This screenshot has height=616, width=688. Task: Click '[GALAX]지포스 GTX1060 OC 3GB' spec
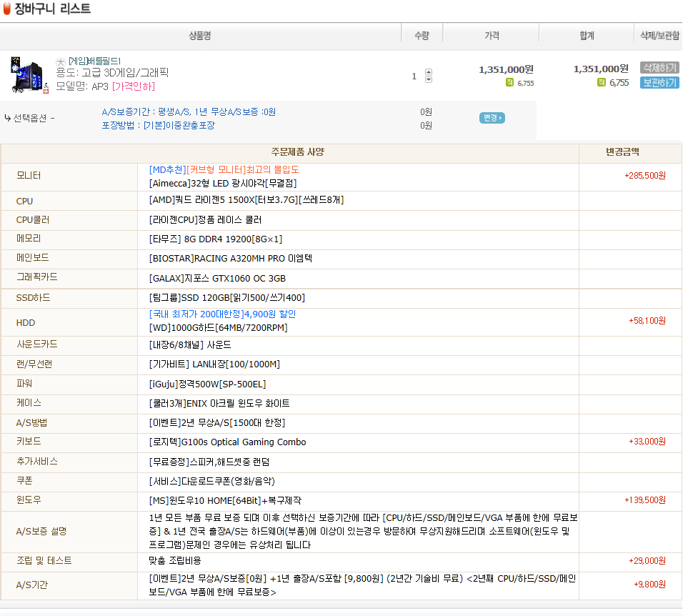tap(218, 278)
